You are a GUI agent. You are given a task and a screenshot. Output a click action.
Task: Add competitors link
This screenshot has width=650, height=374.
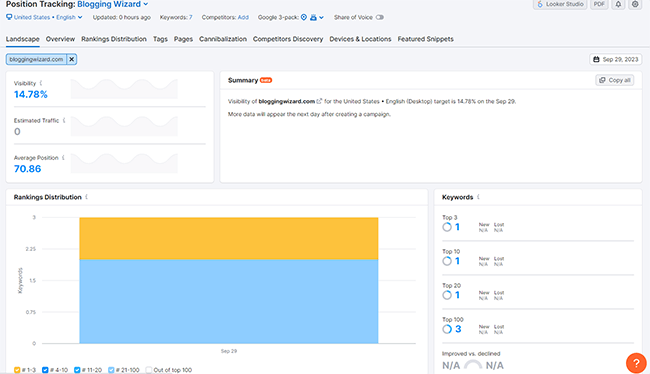(243, 17)
